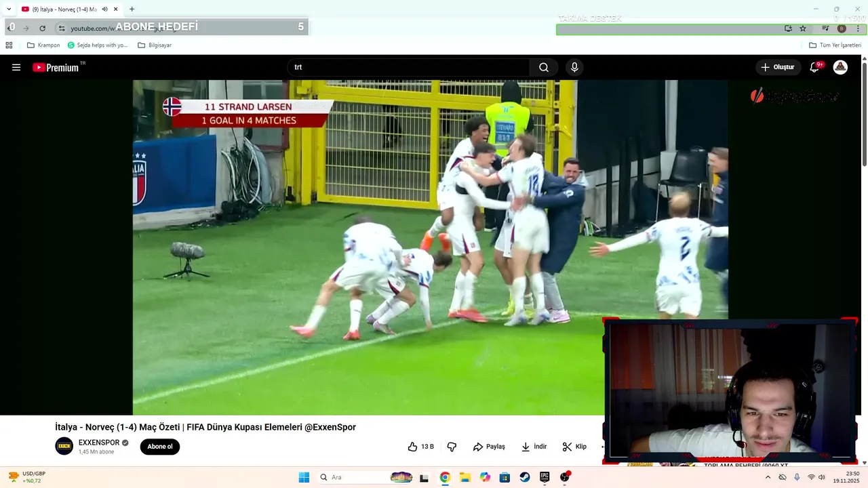
Task: Open the Windows Start menu
Action: coord(304,477)
